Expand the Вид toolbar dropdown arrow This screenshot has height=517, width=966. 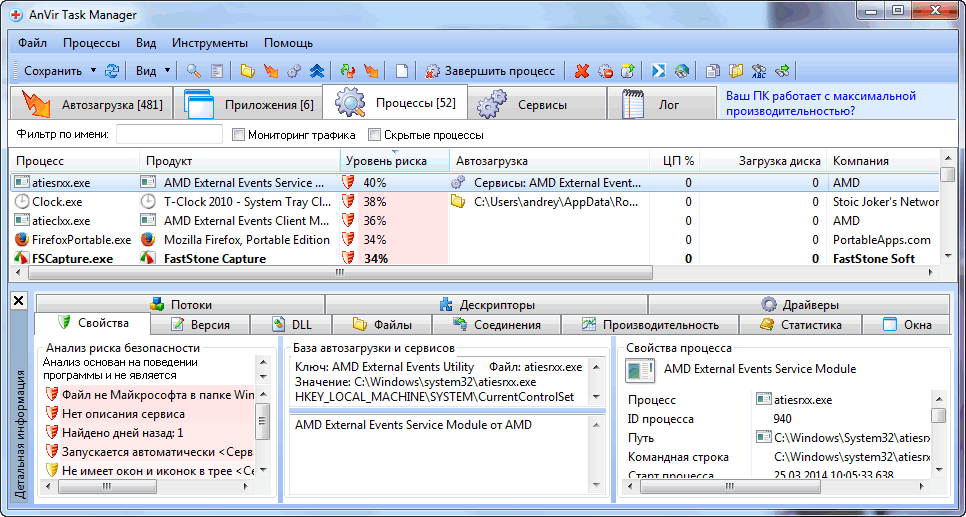point(167,71)
